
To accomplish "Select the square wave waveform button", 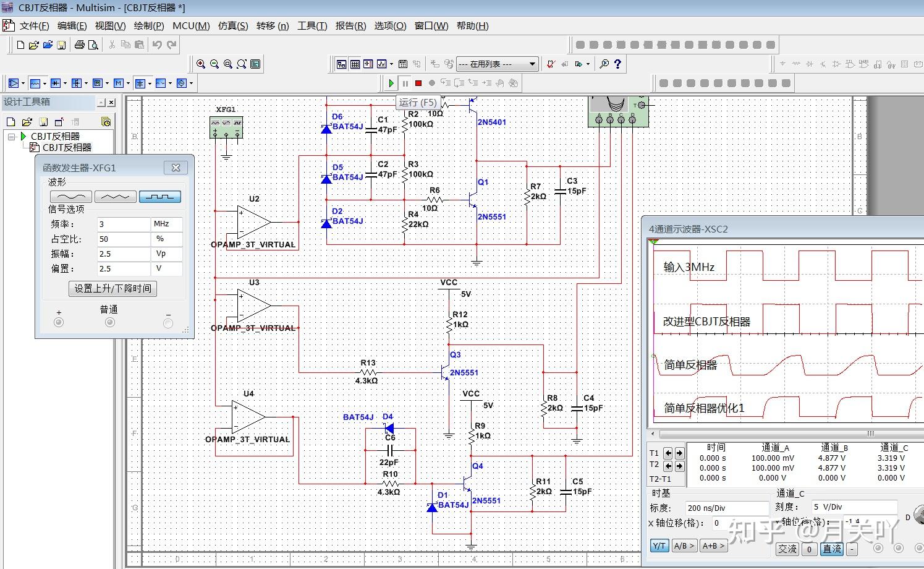I will point(160,197).
